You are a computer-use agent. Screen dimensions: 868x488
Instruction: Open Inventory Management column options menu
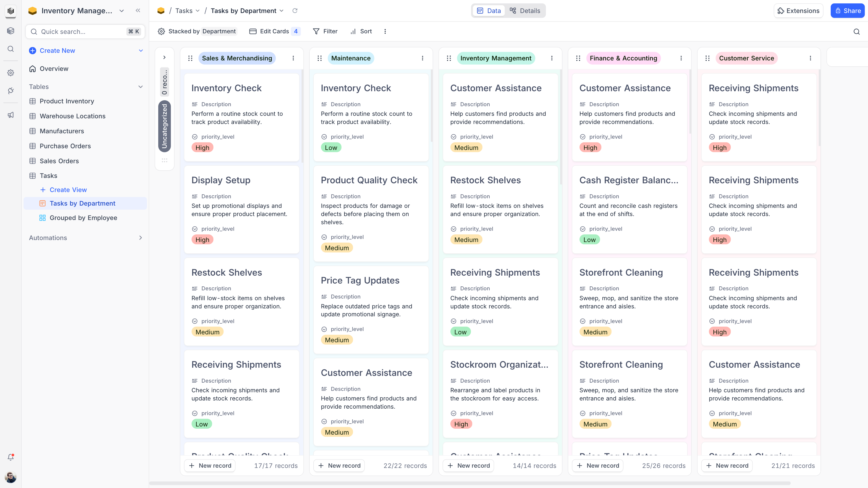[x=552, y=58]
